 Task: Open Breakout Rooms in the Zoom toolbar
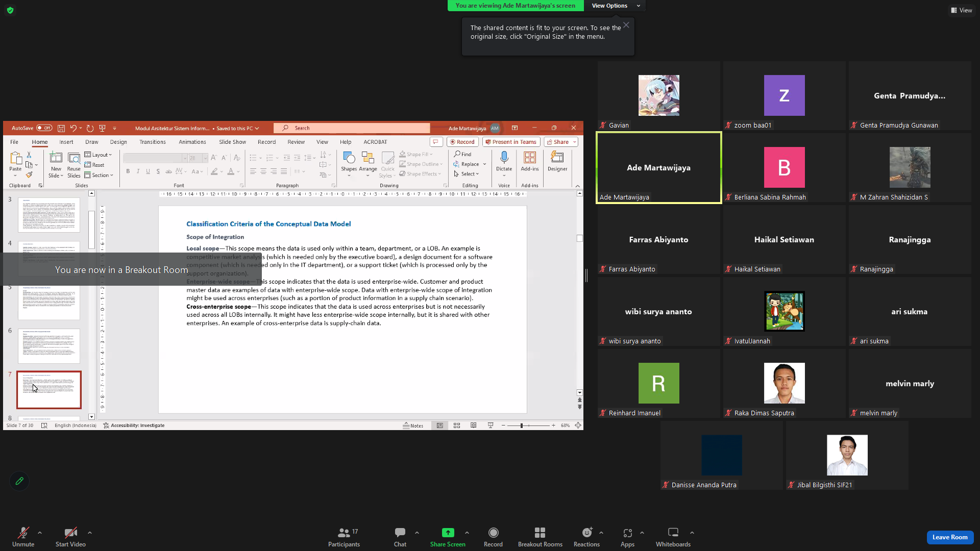coord(540,537)
